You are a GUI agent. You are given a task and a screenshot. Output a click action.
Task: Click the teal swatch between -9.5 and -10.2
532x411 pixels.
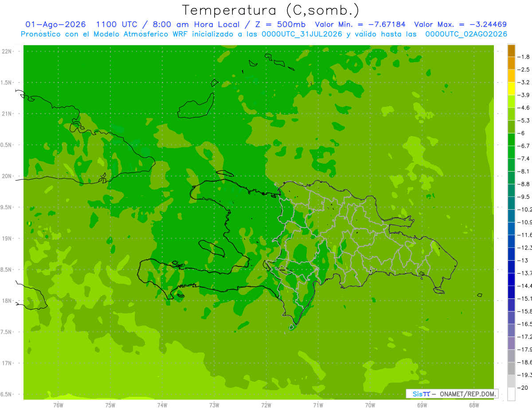click(x=511, y=203)
